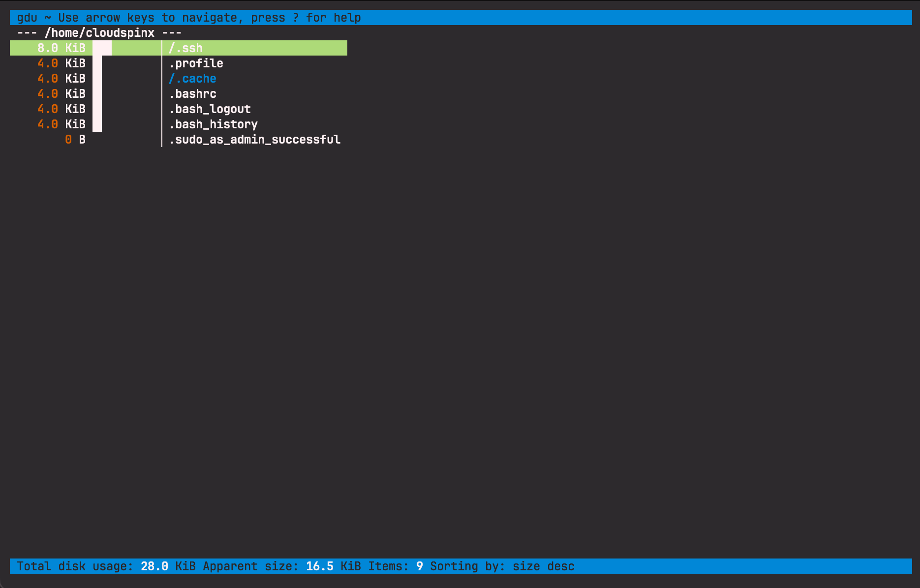Open the .ssh directory entry
920x588 pixels.
coord(185,48)
